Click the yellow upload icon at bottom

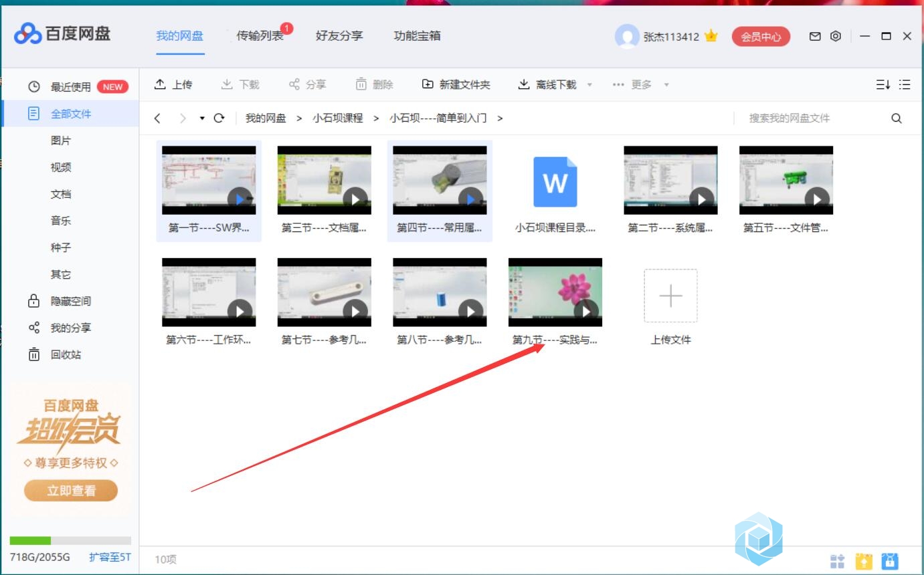coord(864,561)
